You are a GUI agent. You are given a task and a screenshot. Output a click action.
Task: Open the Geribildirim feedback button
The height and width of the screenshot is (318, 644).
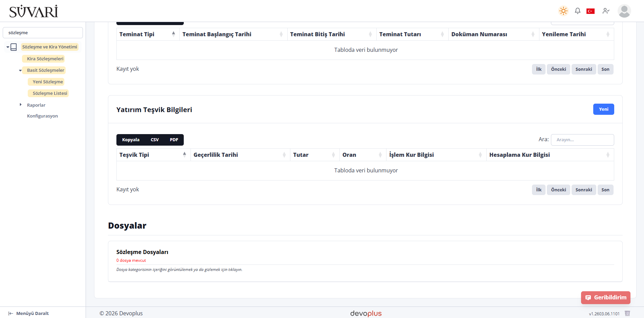pyautogui.click(x=606, y=297)
